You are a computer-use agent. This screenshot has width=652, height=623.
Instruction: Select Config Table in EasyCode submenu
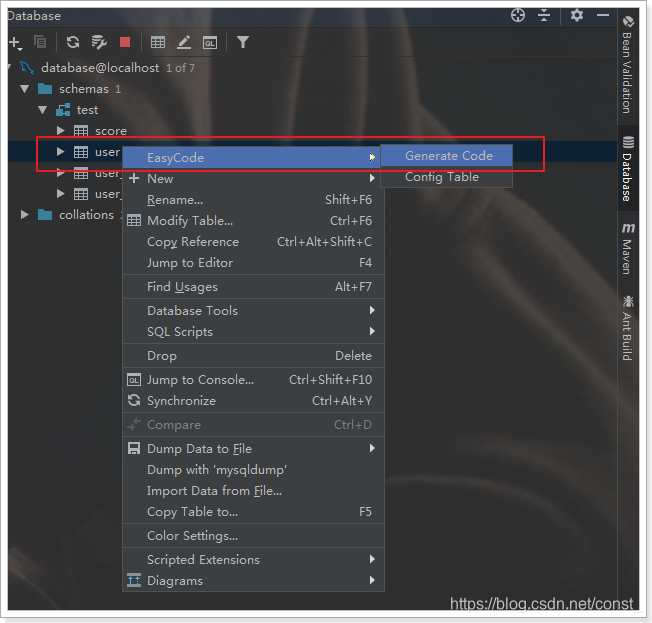click(x=447, y=177)
